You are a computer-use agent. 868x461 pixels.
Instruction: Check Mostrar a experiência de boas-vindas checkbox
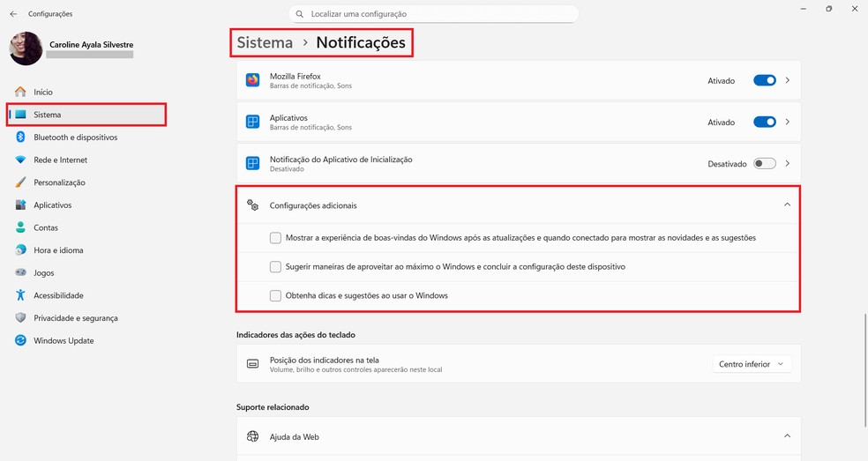coord(275,238)
